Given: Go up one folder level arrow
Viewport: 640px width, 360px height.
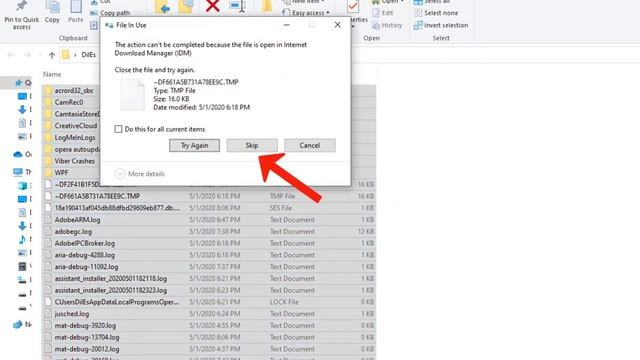Looking at the screenshot, I should tap(51, 55).
